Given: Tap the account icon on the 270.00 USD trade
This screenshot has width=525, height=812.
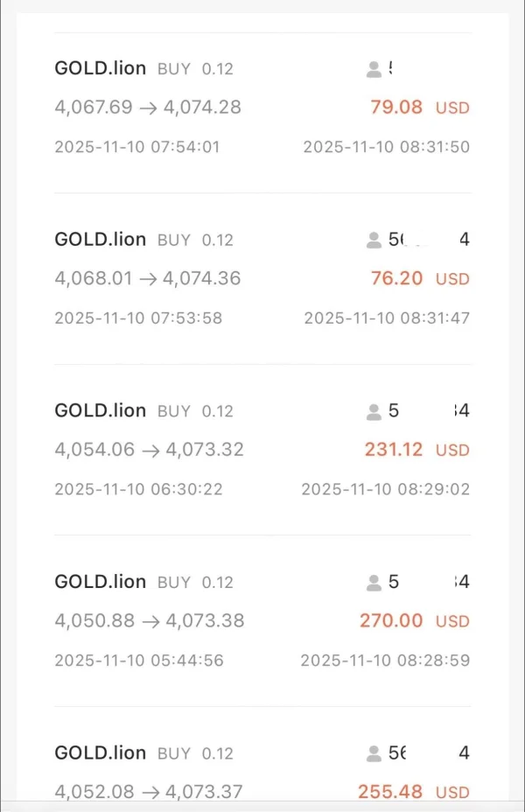Looking at the screenshot, I should pyautogui.click(x=374, y=582).
